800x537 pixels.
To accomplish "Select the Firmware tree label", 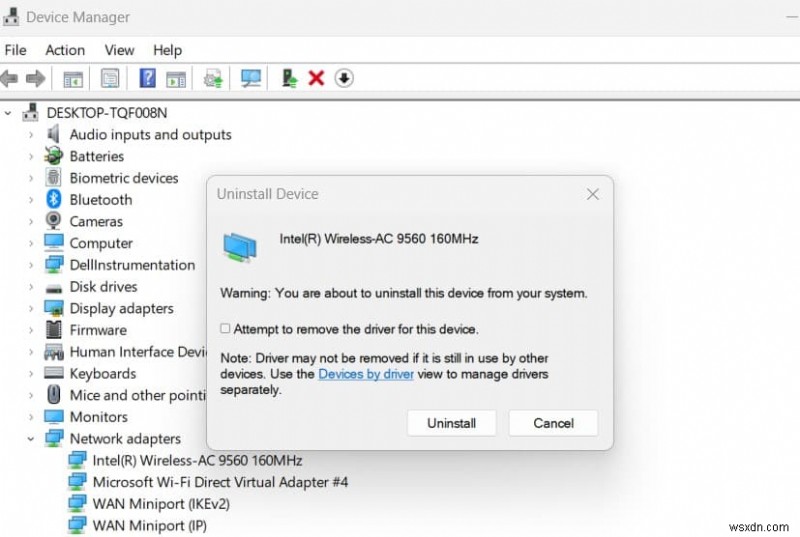I will click(x=98, y=330).
